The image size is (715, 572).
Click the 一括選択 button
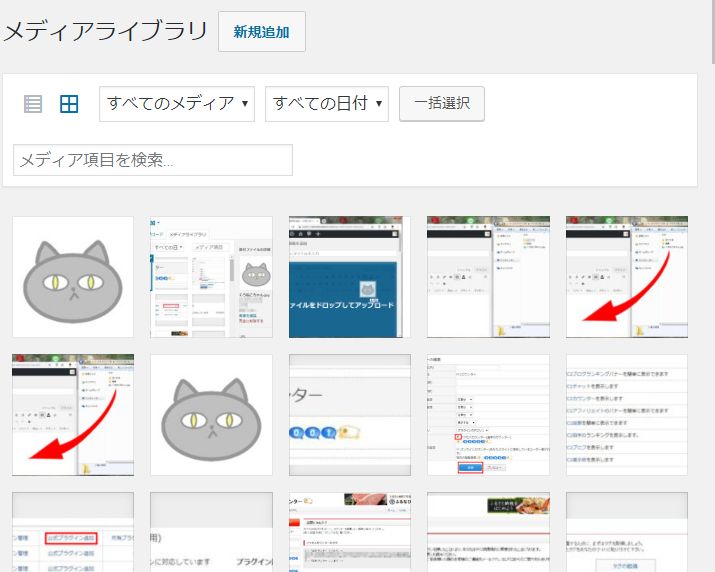point(442,104)
